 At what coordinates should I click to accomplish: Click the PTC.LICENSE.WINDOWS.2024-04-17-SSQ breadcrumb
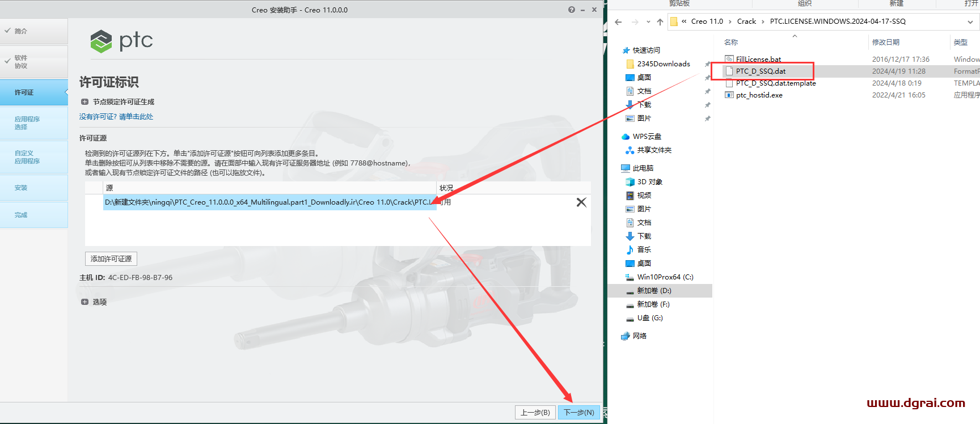pos(838,22)
